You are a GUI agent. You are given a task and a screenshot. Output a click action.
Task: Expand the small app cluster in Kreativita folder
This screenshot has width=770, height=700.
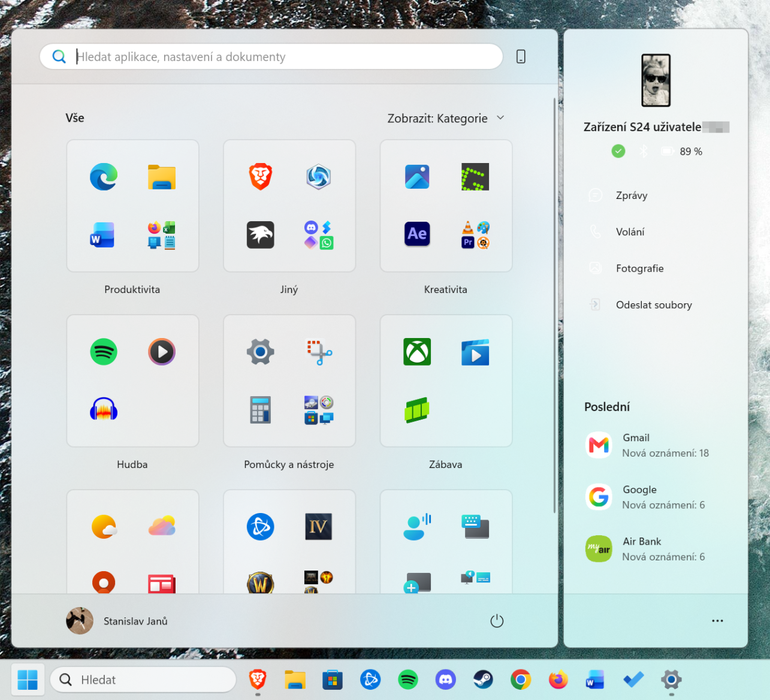pos(475,234)
